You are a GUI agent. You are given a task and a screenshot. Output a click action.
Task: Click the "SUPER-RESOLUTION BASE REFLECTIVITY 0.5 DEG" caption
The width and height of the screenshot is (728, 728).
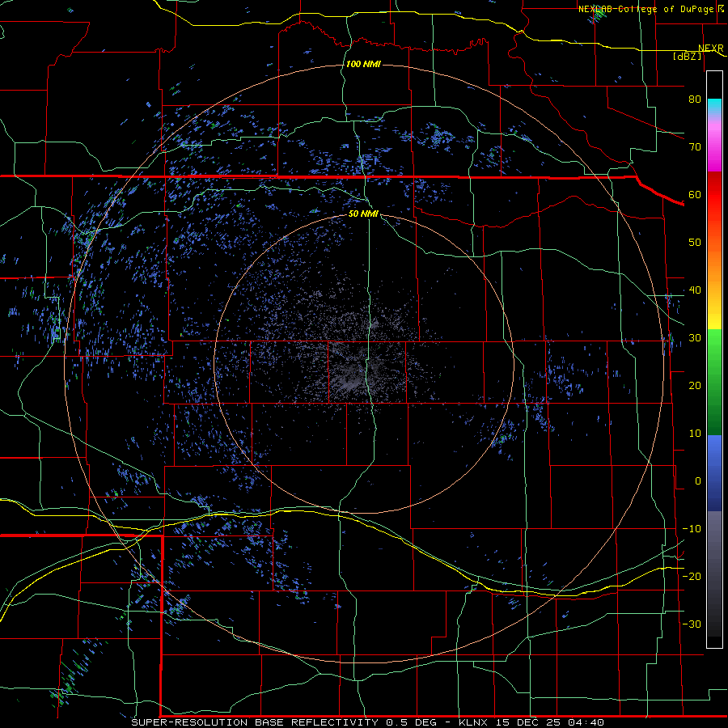click(x=284, y=722)
